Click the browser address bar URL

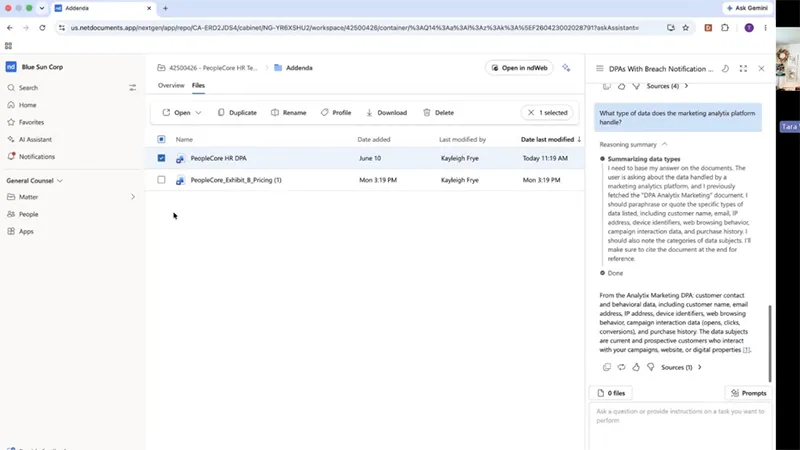click(355, 28)
